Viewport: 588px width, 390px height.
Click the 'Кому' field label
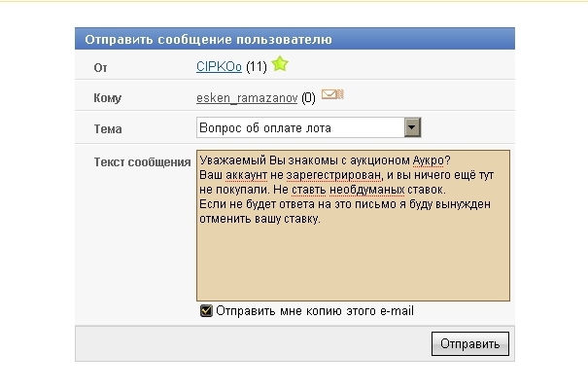pyautogui.click(x=107, y=98)
